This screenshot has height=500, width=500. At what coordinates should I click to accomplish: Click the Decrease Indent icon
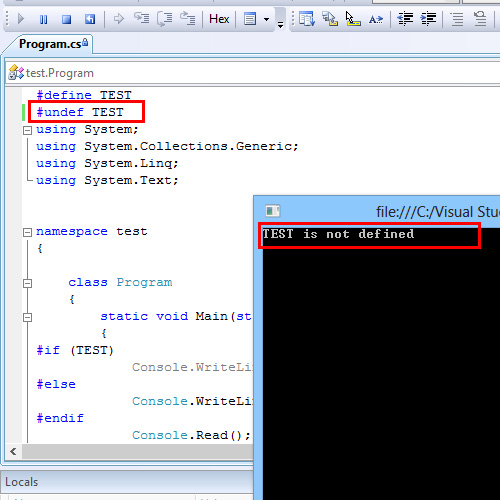tap(405, 19)
